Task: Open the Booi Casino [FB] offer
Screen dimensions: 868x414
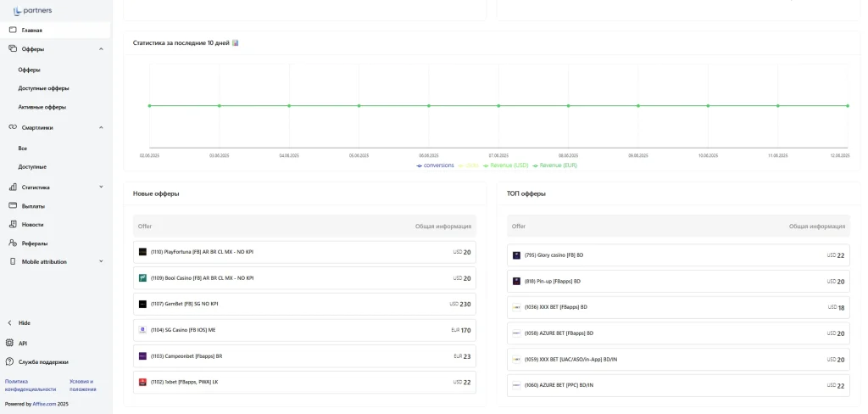Action: tap(304, 277)
